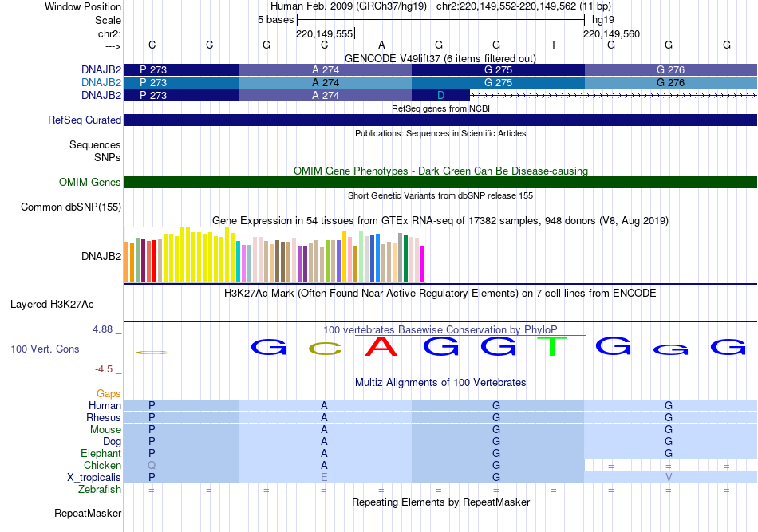Open the GTEx DNAJB2 expression bar chart

(274, 254)
